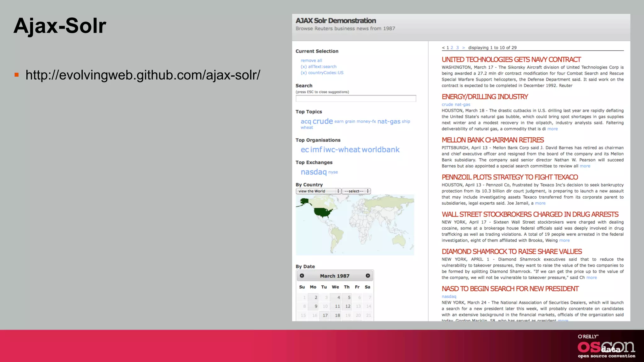Select the 'wheat' topic tag

coord(307,127)
